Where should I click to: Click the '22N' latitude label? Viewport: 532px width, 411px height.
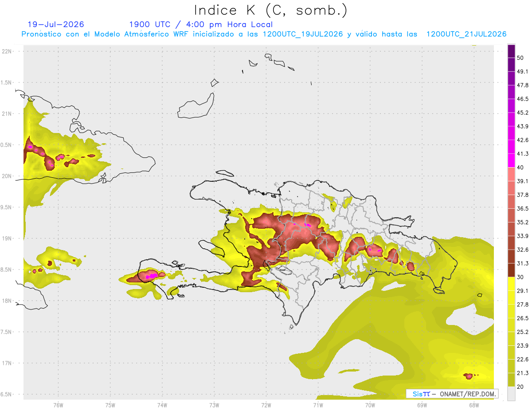tap(7, 51)
